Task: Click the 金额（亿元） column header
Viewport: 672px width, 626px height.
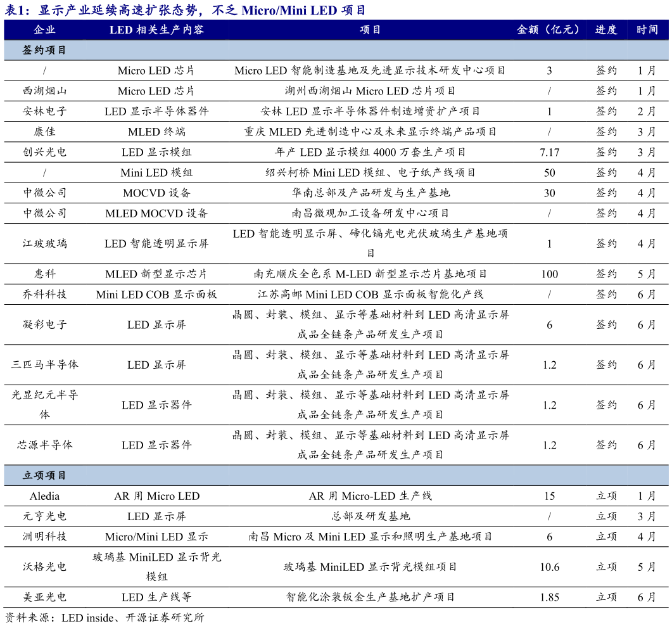Action: click(549, 30)
